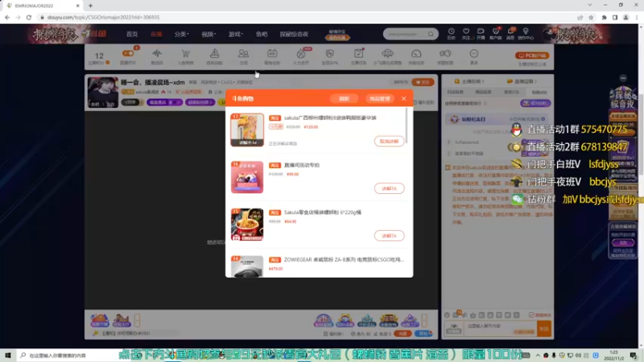Click 商品管理 button in shopping popup
Viewport: 644px width, 362px height.
pyautogui.click(x=379, y=98)
